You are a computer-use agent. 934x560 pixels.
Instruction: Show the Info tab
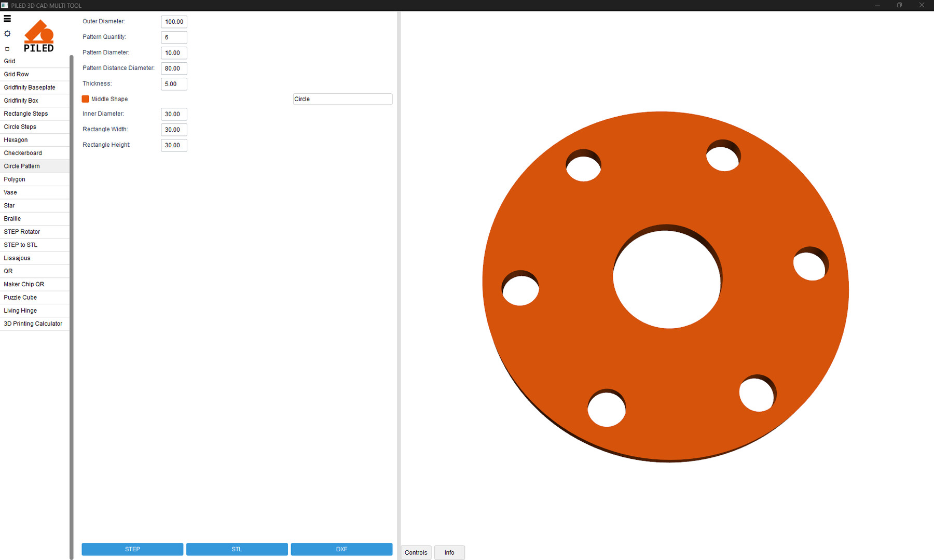[449, 553]
